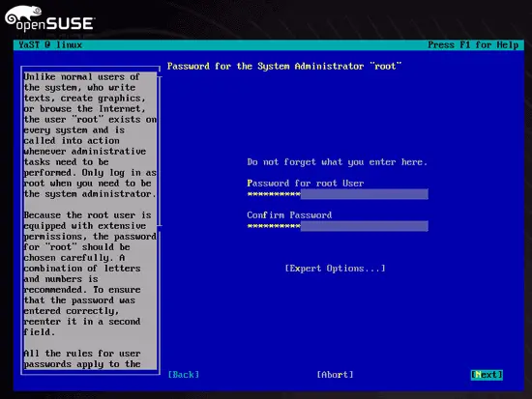This screenshot has width=532, height=399.
Task: Click help line 'All the rules for user'
Action: [82, 354]
